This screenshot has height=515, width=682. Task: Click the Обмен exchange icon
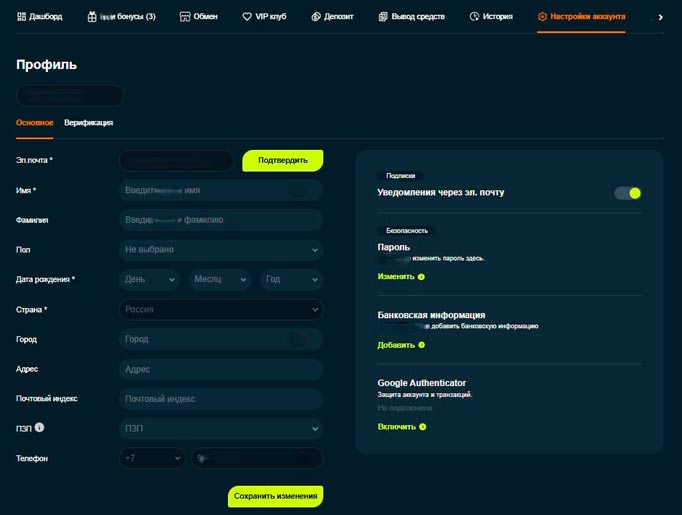point(185,17)
